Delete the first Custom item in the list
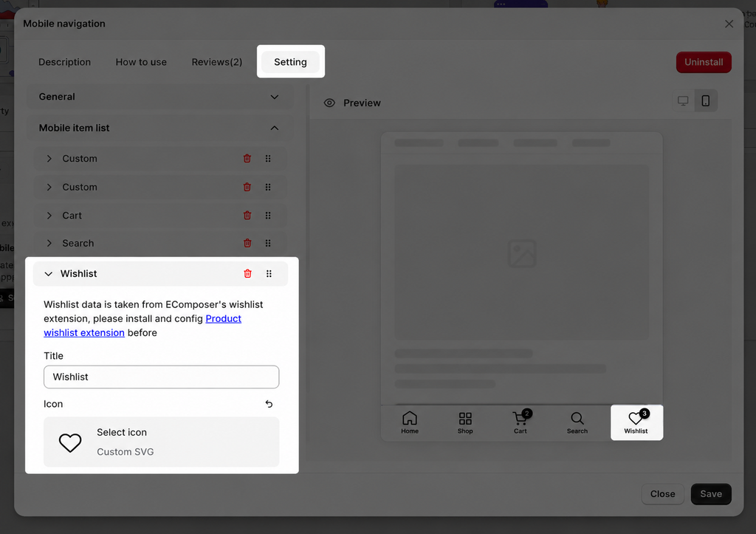This screenshot has height=534, width=756. (x=247, y=158)
